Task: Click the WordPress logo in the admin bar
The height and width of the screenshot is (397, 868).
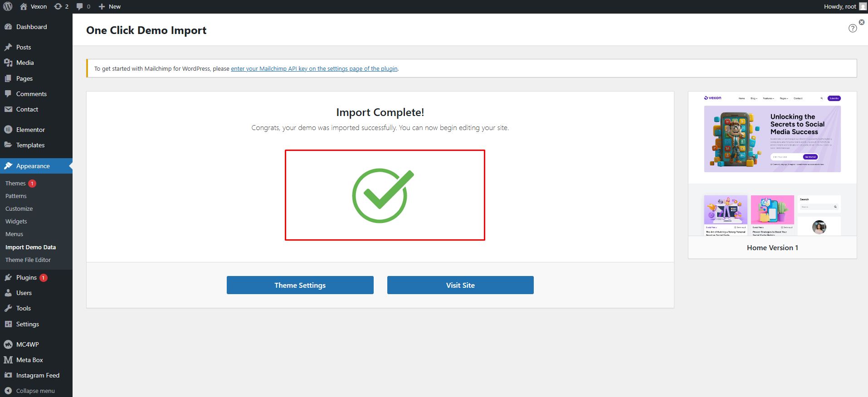Action: coord(8,6)
